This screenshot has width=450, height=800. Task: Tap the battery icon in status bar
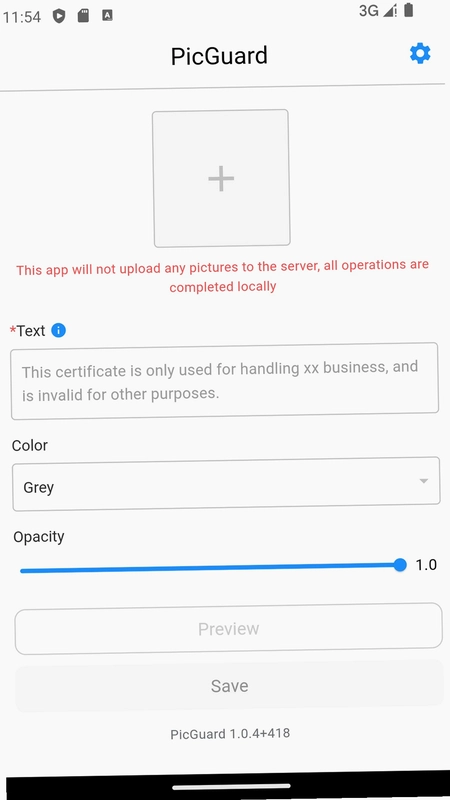coord(408,10)
